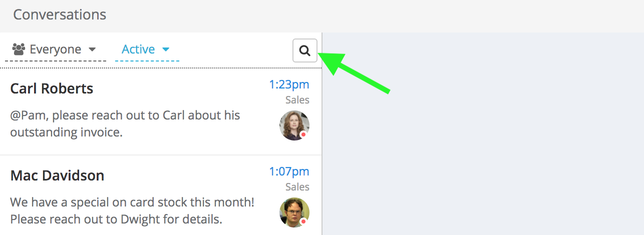Viewport: 644px width, 235px height.
Task: Click the card stock special message preview
Action: coord(132,210)
